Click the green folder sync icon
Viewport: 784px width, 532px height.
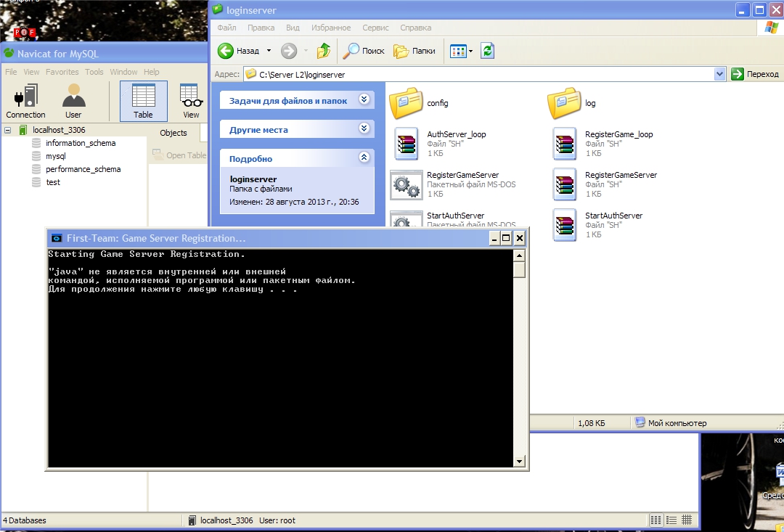point(488,51)
